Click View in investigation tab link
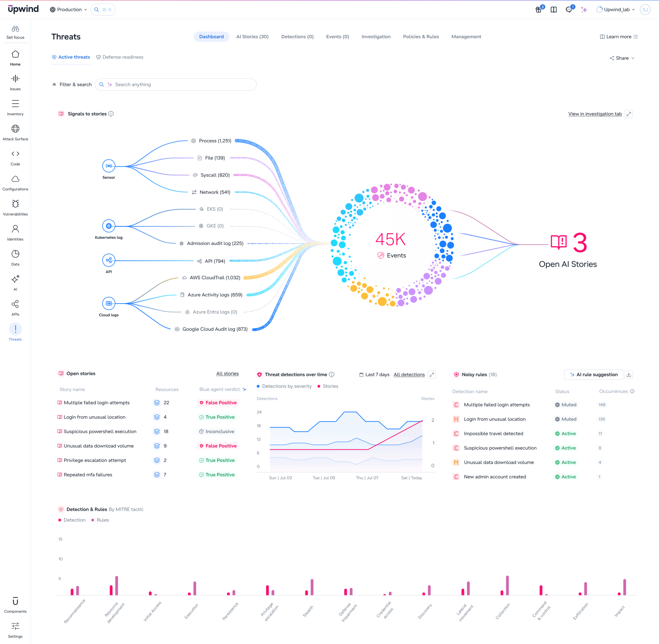Image resolution: width=659 pixels, height=644 pixels. click(595, 114)
